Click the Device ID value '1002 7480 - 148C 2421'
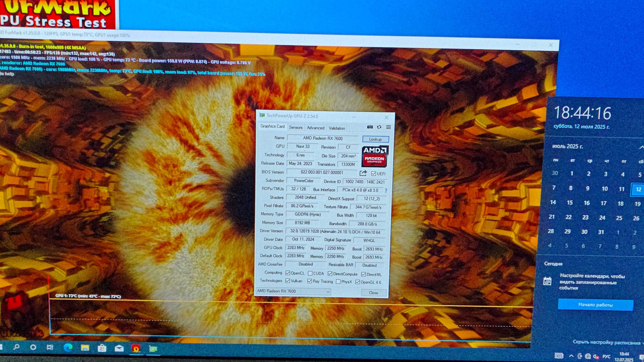This screenshot has width=644, height=362. (x=365, y=182)
